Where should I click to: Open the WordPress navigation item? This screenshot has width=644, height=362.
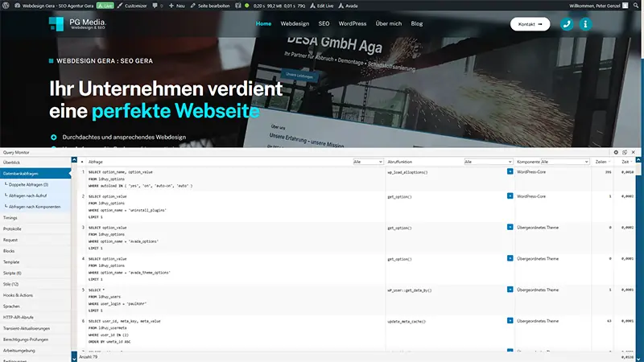point(352,24)
